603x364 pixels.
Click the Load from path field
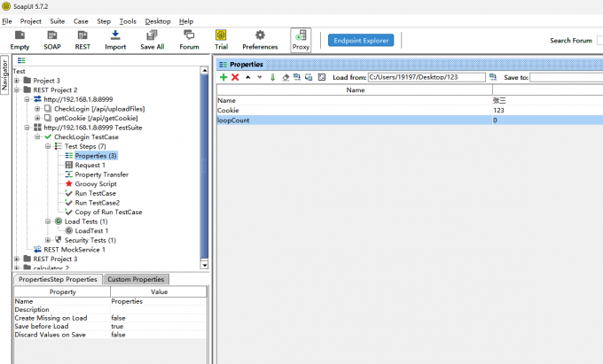pos(427,77)
